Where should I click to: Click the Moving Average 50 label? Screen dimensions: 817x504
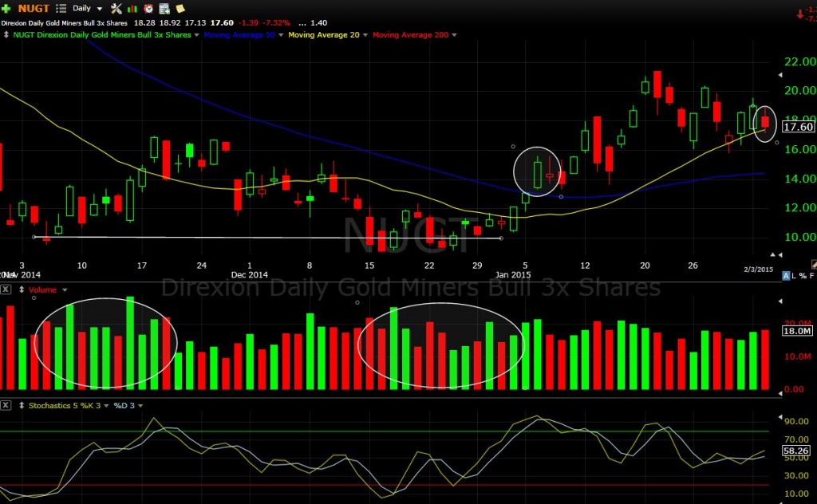239,35
